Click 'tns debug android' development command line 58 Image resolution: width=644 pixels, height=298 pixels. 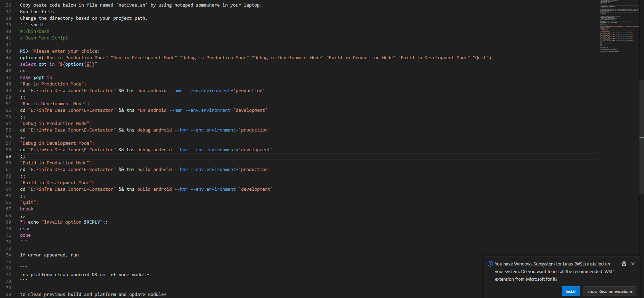147,150
